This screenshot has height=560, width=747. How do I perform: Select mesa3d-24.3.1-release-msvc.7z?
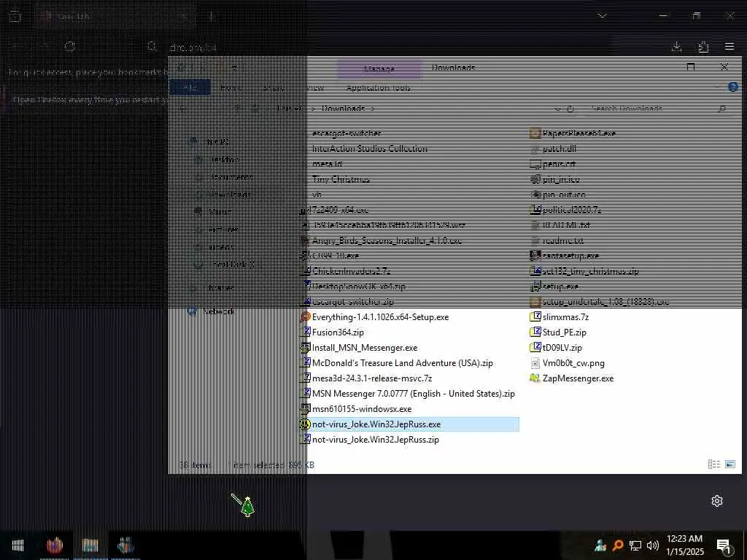click(x=371, y=378)
